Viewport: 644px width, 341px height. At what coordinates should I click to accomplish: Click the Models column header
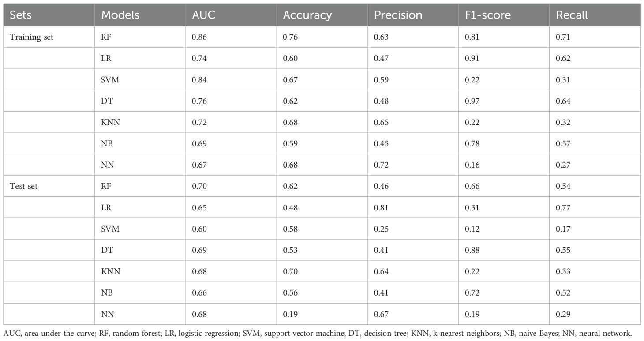click(x=120, y=15)
